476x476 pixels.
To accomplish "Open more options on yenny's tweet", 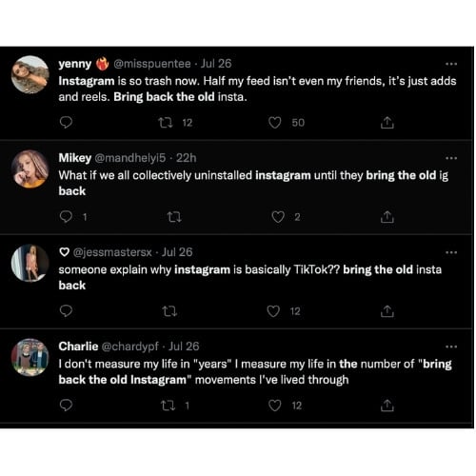I will click(451, 64).
